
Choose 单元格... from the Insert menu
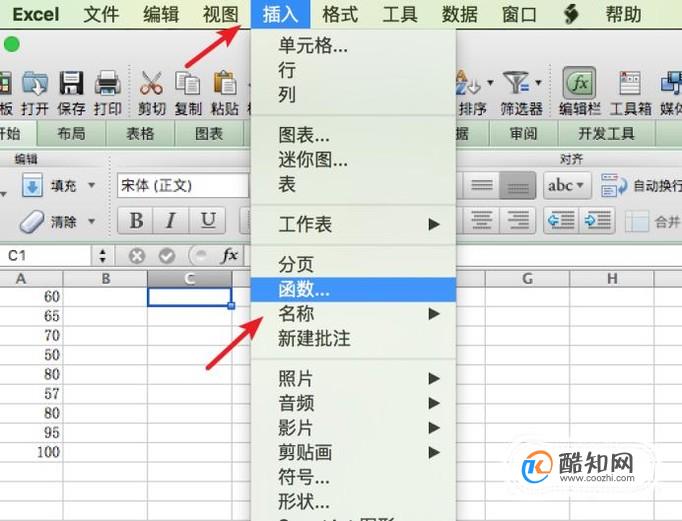[x=353, y=45]
